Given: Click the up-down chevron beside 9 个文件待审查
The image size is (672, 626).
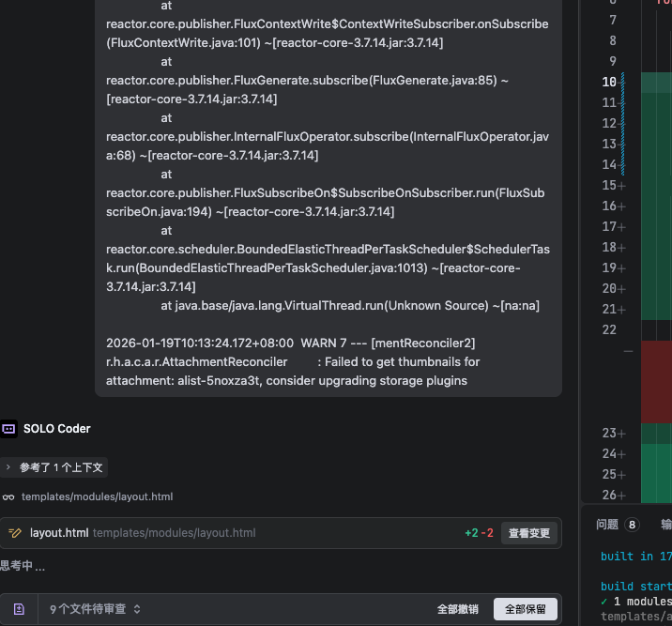Looking at the screenshot, I should coord(137,609).
